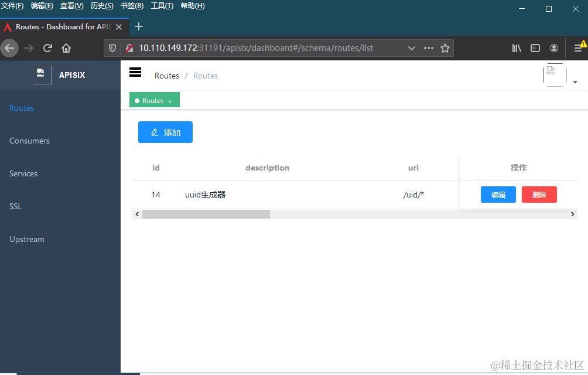Open the Firefox account avatar icon

554,48
